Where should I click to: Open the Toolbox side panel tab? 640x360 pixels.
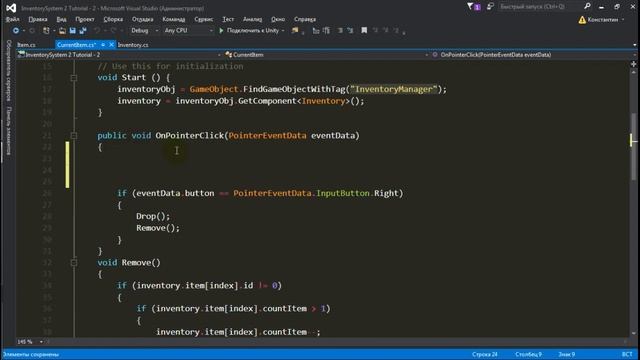8,131
